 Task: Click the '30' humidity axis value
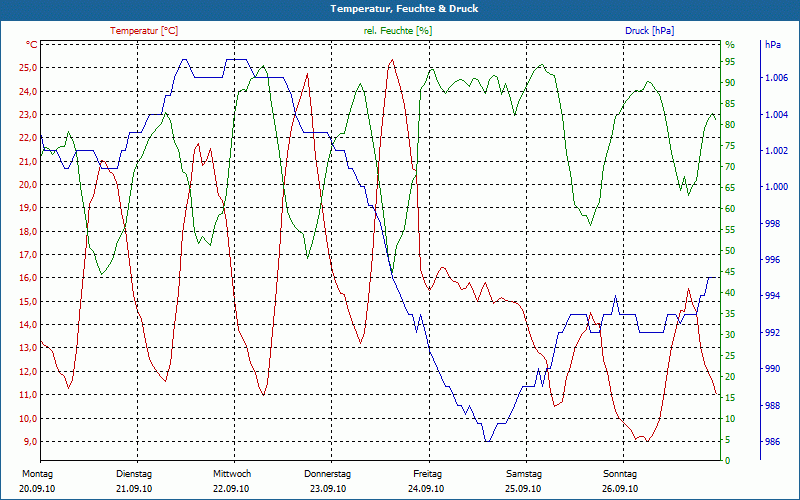[x=730, y=335]
